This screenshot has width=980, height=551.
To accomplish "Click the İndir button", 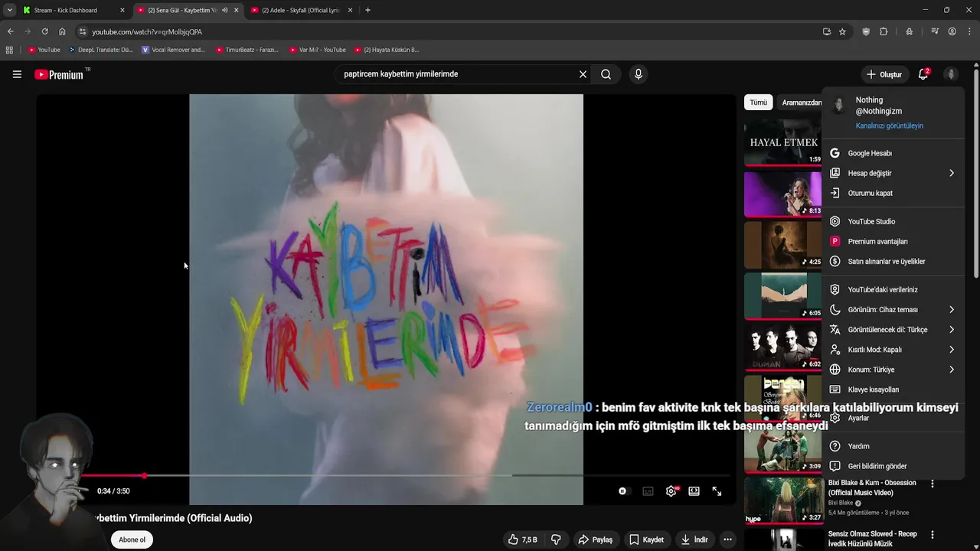I will point(694,540).
